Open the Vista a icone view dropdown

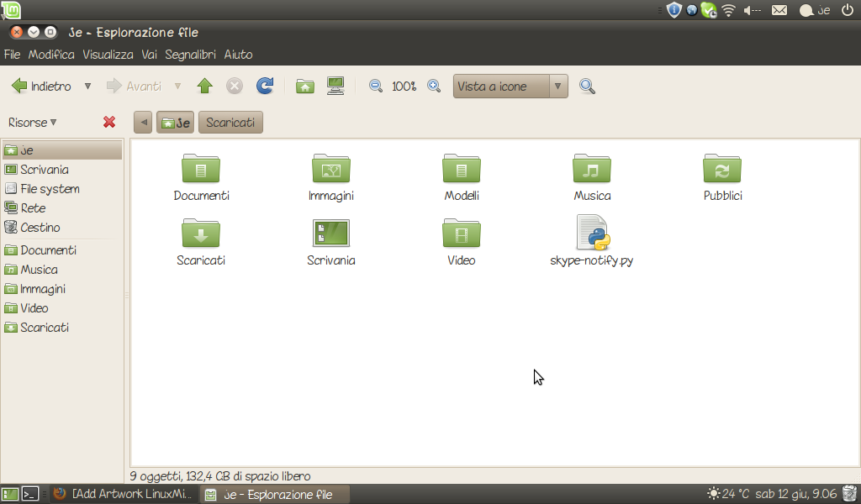coord(510,87)
